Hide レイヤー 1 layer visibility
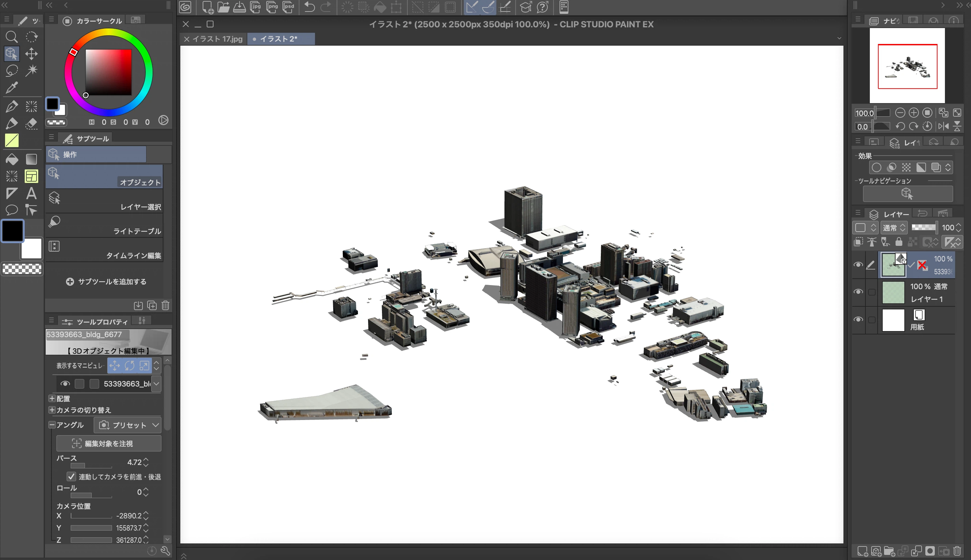Viewport: 971px width, 560px height. [858, 292]
